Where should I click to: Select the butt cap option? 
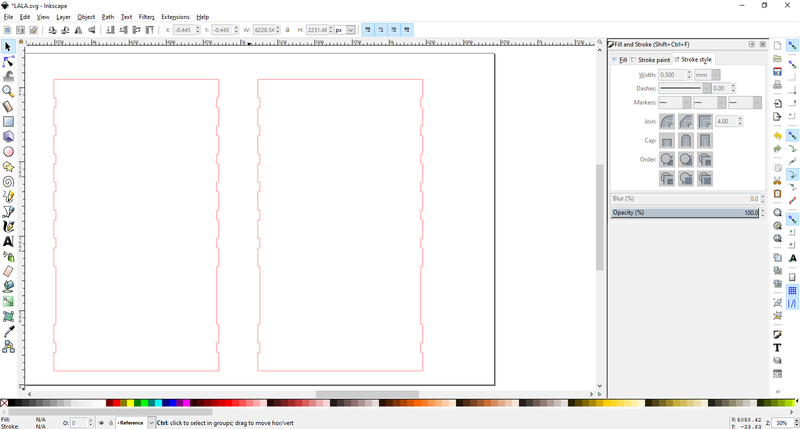(x=667, y=140)
